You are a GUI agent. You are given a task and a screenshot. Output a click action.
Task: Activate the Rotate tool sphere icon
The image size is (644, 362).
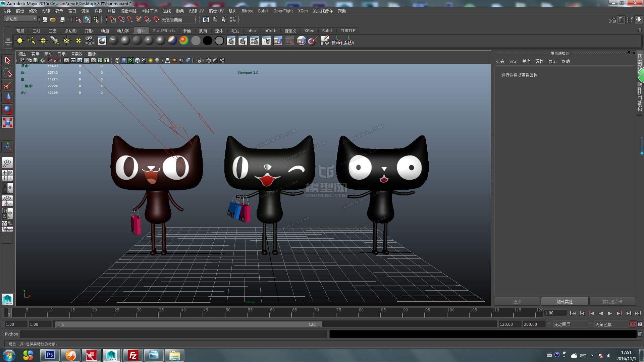point(7,110)
